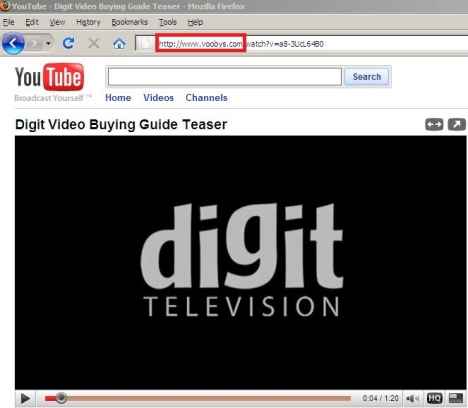Open the Edit menu
The height and width of the screenshot is (408, 468).
click(x=32, y=22)
